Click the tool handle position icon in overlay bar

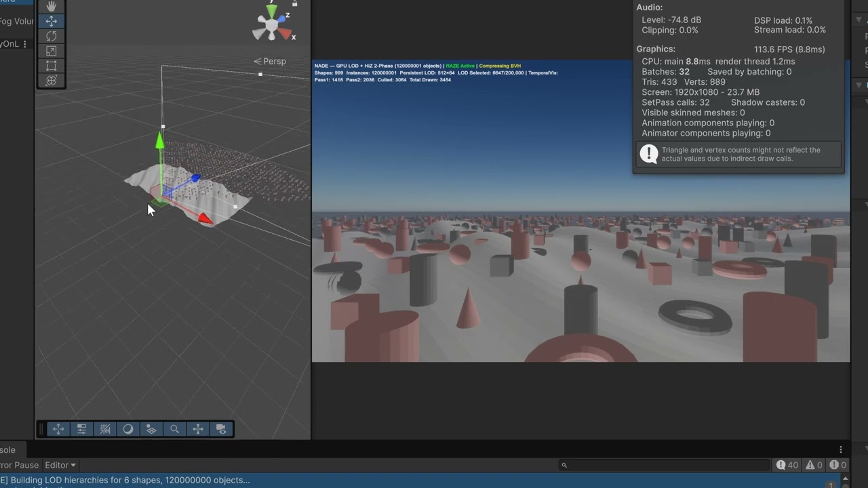(x=58, y=429)
